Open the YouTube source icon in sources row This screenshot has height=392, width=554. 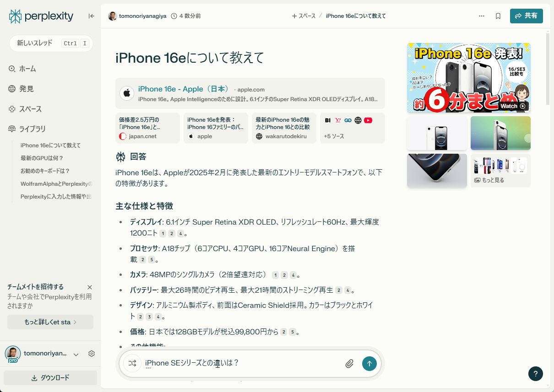tap(368, 120)
